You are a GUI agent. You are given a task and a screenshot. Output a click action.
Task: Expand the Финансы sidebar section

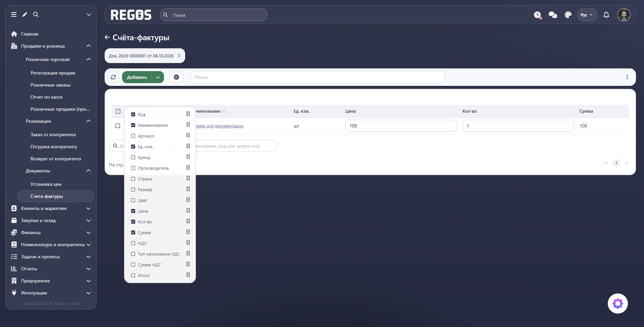[x=51, y=232]
